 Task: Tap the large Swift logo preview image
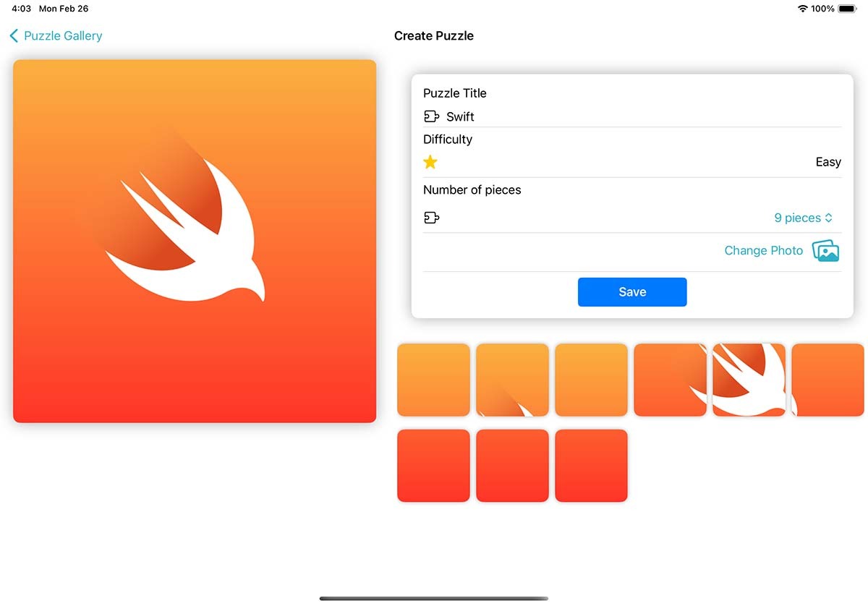tap(195, 241)
